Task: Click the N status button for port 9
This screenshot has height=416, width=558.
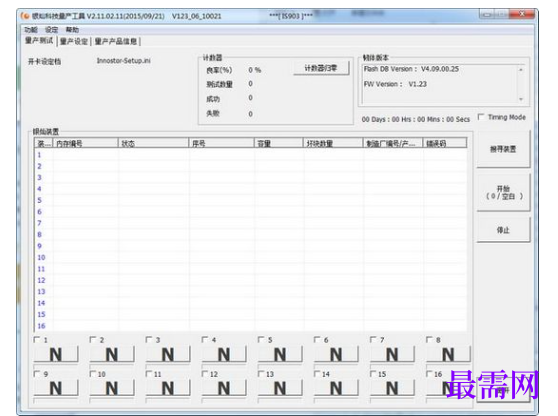Action: 56,388
